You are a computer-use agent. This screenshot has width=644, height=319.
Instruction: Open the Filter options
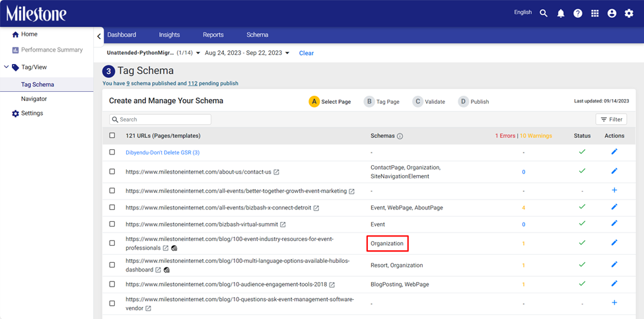coord(611,120)
